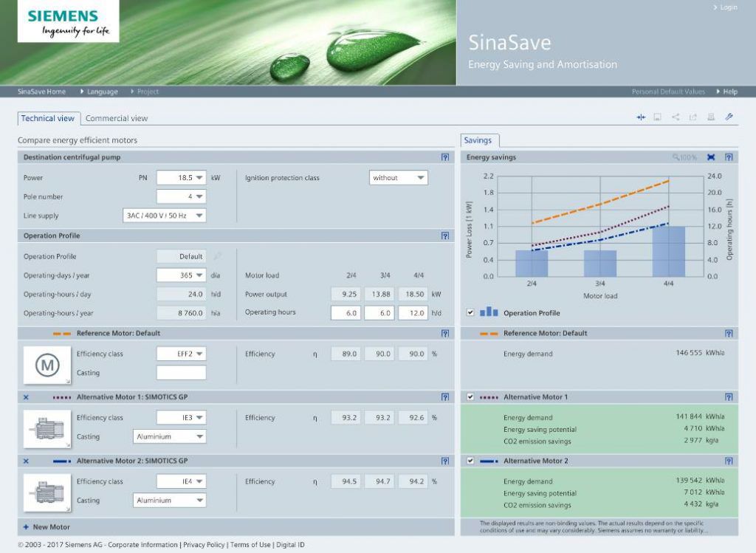Open the Privacy Policy link
This screenshot has width=756, height=553.
pos(204,545)
